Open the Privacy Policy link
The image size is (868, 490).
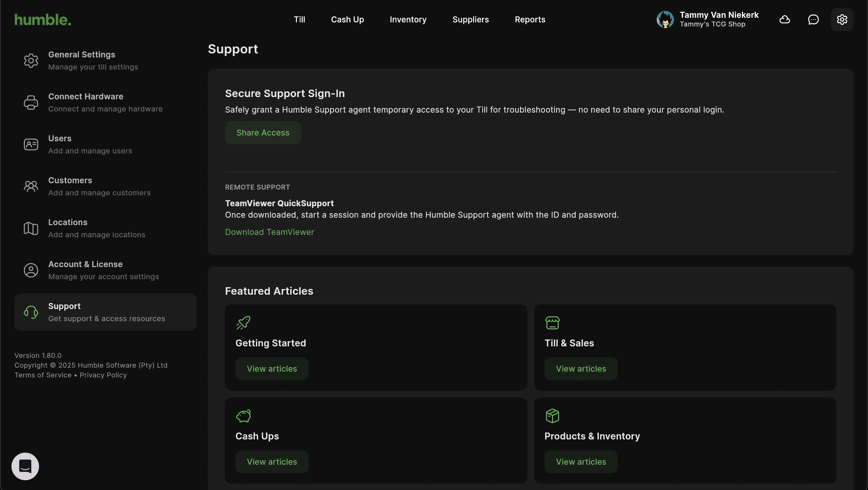point(103,375)
